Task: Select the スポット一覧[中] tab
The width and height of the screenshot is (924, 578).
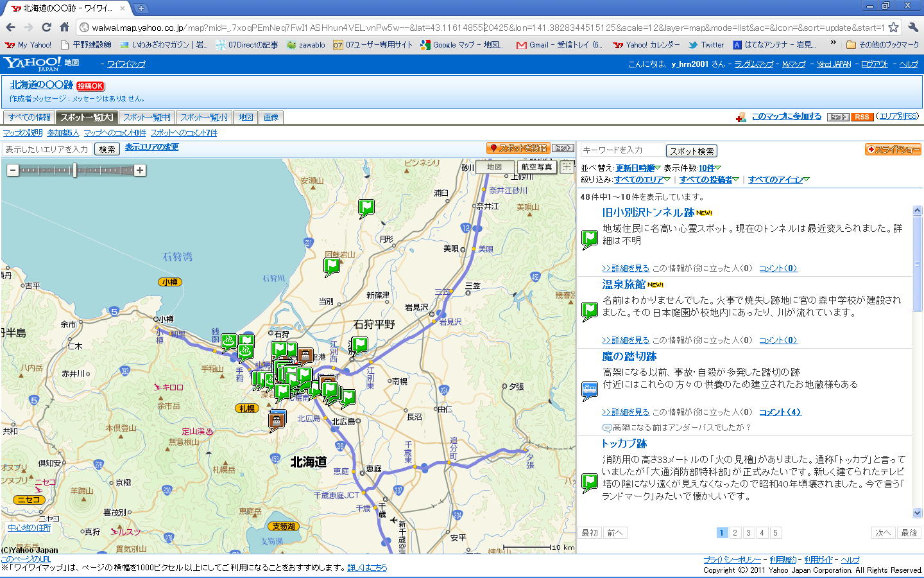Action: pos(146,117)
